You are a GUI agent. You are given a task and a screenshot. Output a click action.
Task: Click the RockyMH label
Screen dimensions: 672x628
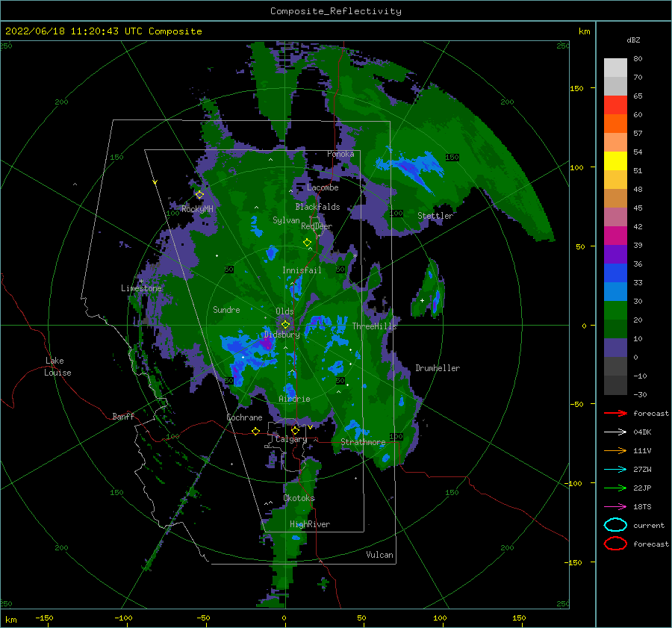[197, 209]
